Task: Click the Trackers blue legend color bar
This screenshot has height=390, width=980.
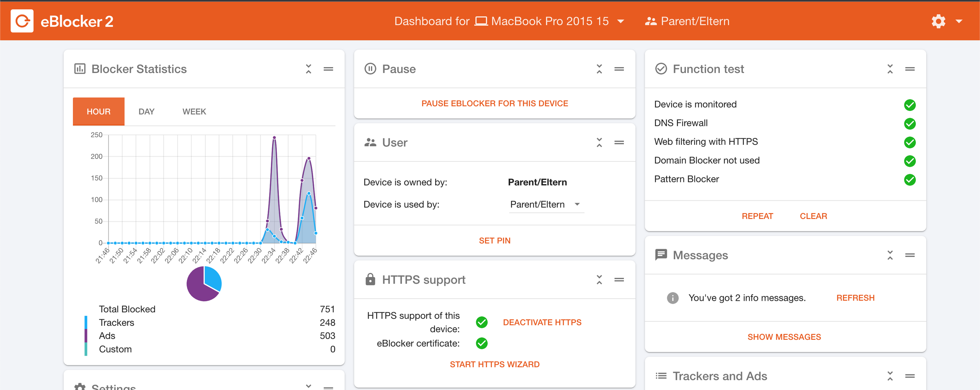Action: (x=86, y=322)
